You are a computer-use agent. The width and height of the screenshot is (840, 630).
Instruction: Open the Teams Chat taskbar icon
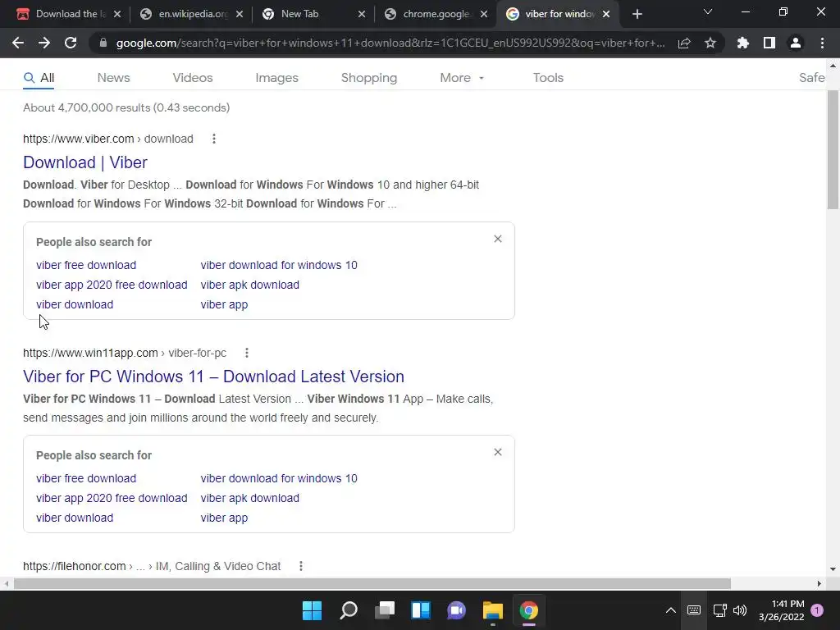click(x=456, y=610)
